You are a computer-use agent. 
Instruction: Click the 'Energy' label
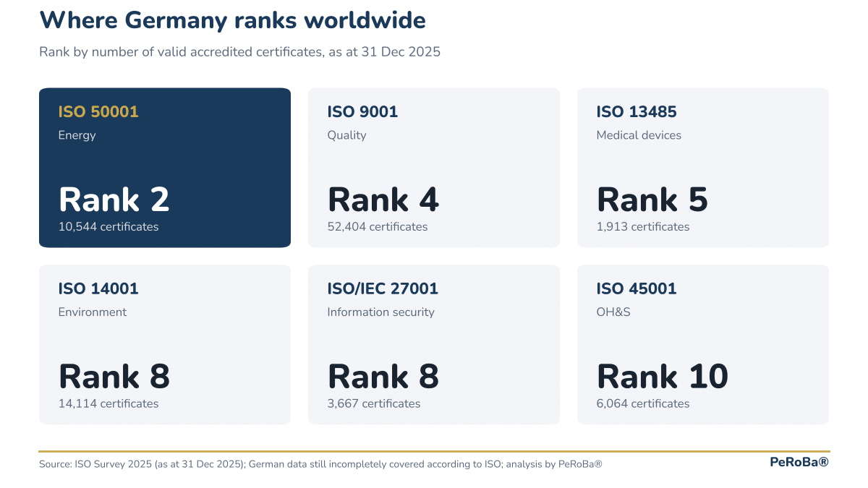click(77, 135)
